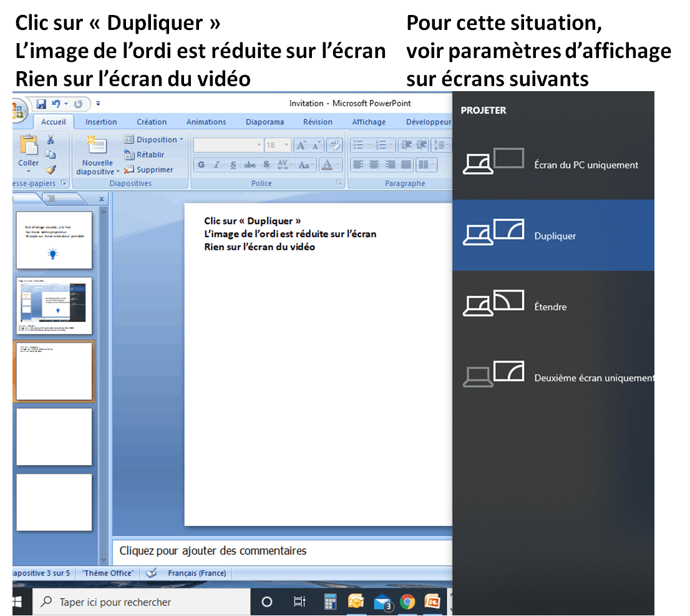690x616 pixels.
Task: Select Deuxième écran uniquement option
Action: pyautogui.click(x=553, y=378)
